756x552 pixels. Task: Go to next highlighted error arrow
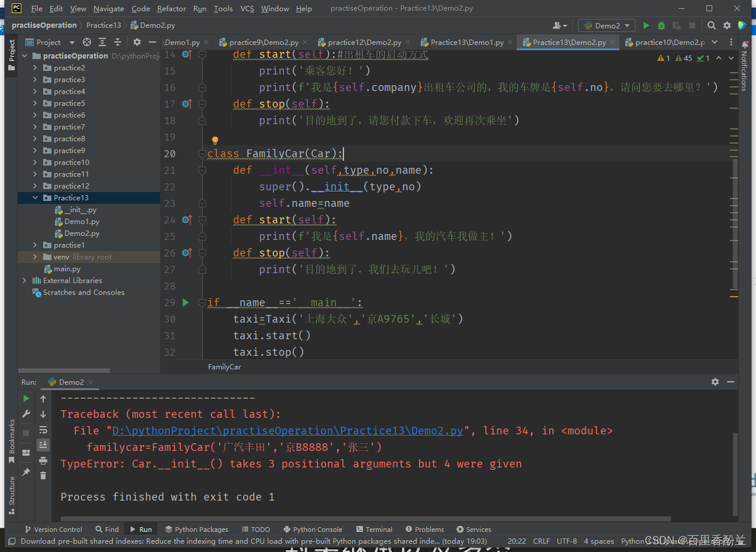click(x=730, y=58)
